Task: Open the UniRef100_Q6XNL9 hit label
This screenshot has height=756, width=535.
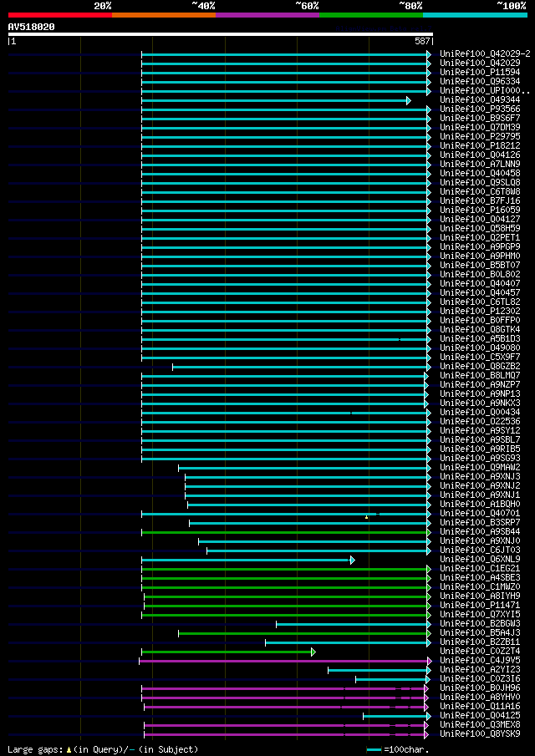Action: tap(480, 560)
